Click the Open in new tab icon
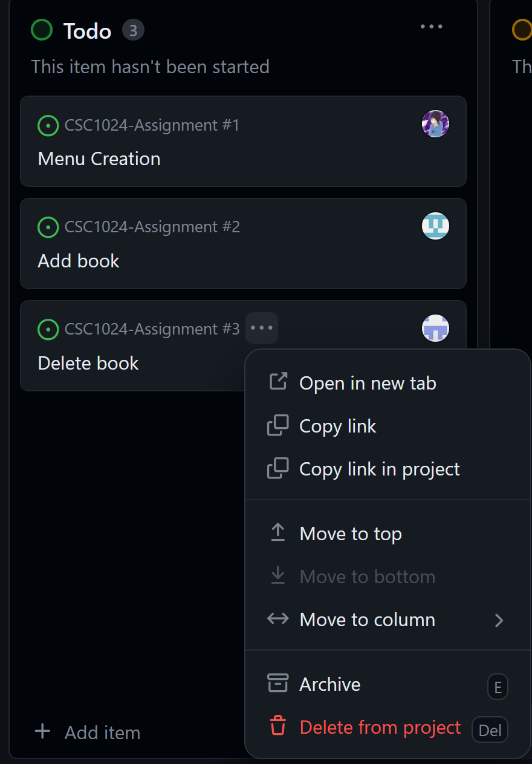This screenshot has width=532, height=764. pos(277,382)
